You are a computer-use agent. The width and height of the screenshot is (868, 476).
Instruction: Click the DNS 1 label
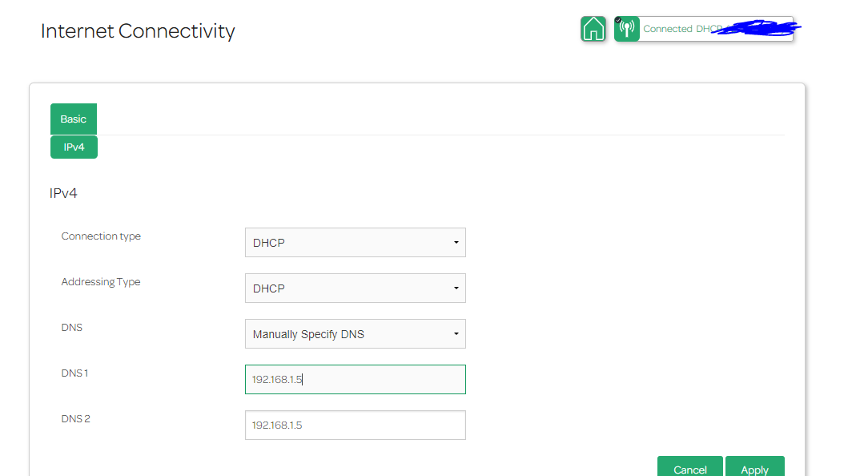(x=75, y=373)
